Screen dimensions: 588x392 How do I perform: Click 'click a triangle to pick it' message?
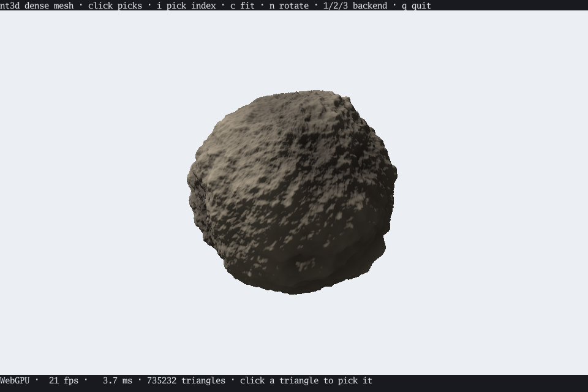pyautogui.click(x=306, y=380)
